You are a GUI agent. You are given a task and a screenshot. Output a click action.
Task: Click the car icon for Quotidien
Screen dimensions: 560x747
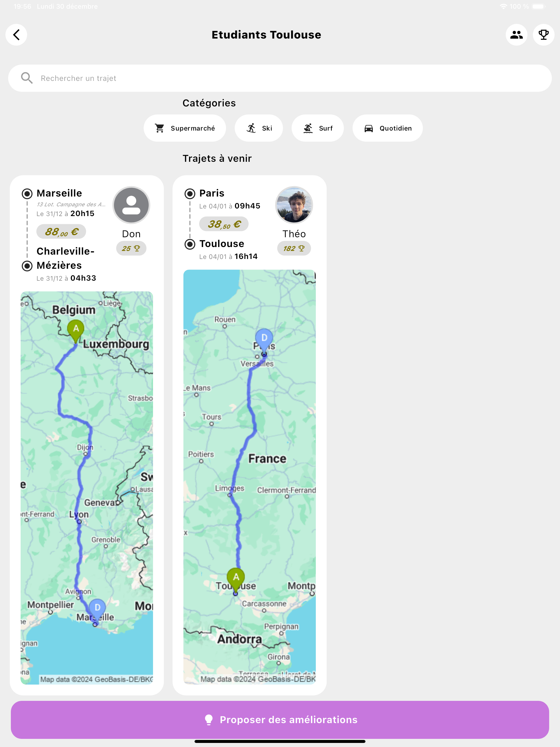click(x=369, y=128)
